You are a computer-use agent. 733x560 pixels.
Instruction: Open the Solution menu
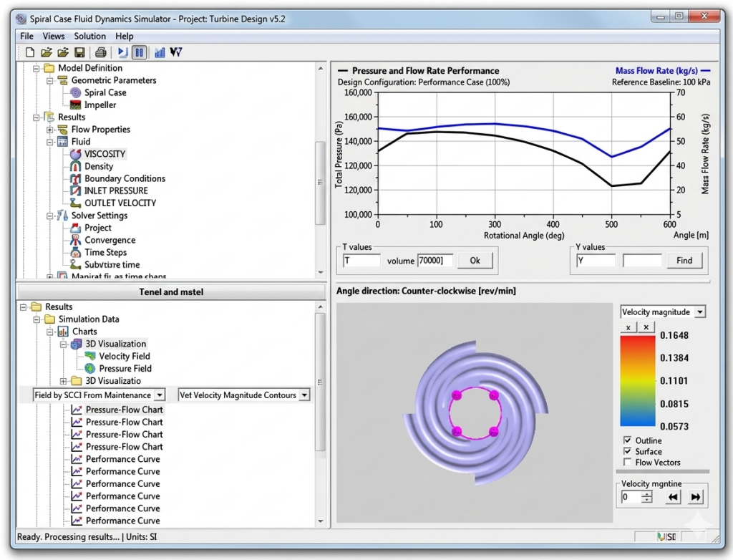coord(89,36)
